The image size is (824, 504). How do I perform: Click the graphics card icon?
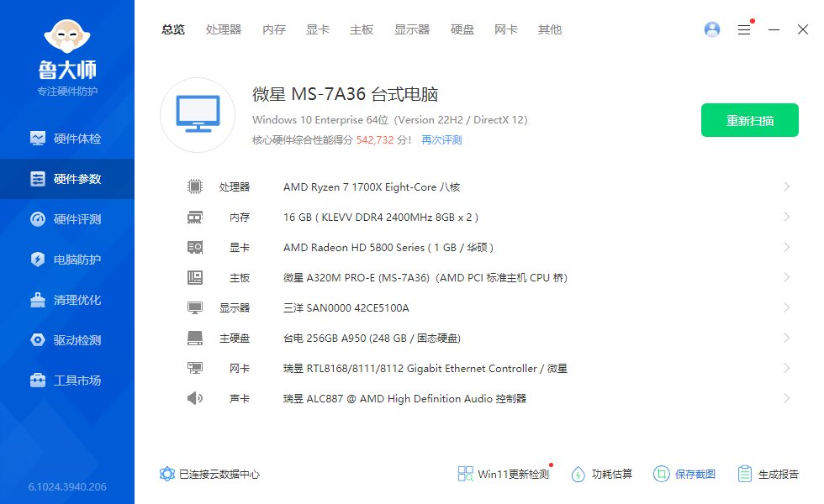click(x=195, y=247)
